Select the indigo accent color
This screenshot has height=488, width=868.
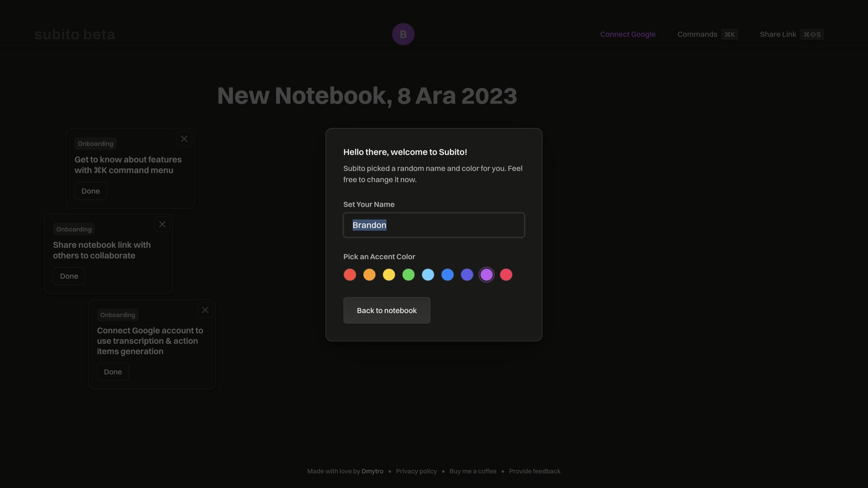coord(467,275)
